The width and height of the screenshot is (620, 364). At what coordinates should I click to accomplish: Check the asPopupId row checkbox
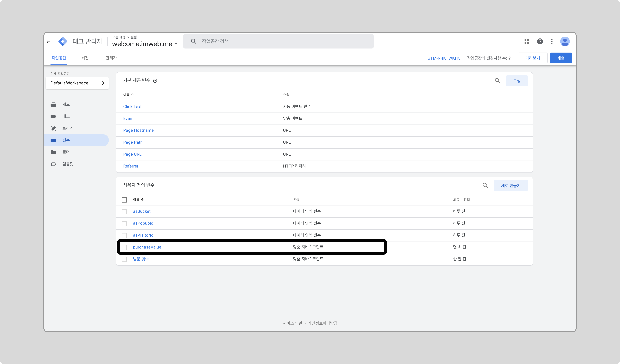click(124, 223)
